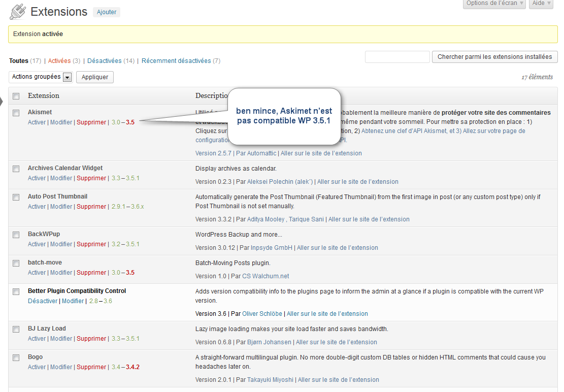Image resolution: width=564 pixels, height=392 pixels.
Task: Select the Archives Calendar Widget checkbox
Action: (16, 169)
